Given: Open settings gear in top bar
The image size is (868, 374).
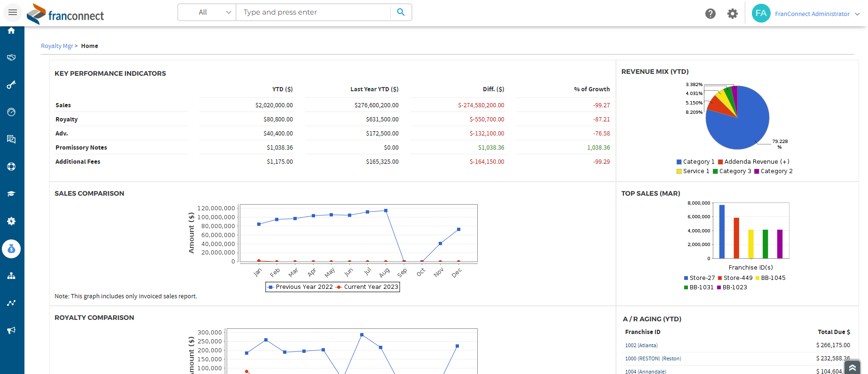Looking at the screenshot, I should coord(732,14).
